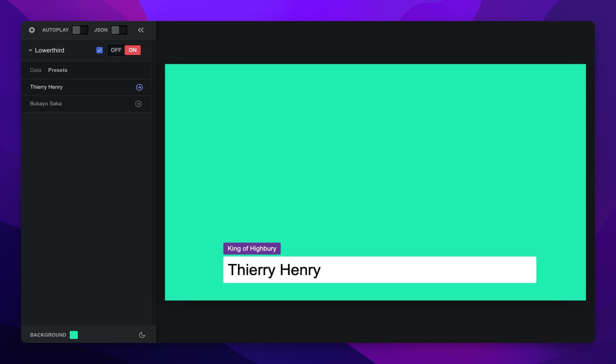
Task: Switch to the Data tab
Action: pyautogui.click(x=35, y=70)
